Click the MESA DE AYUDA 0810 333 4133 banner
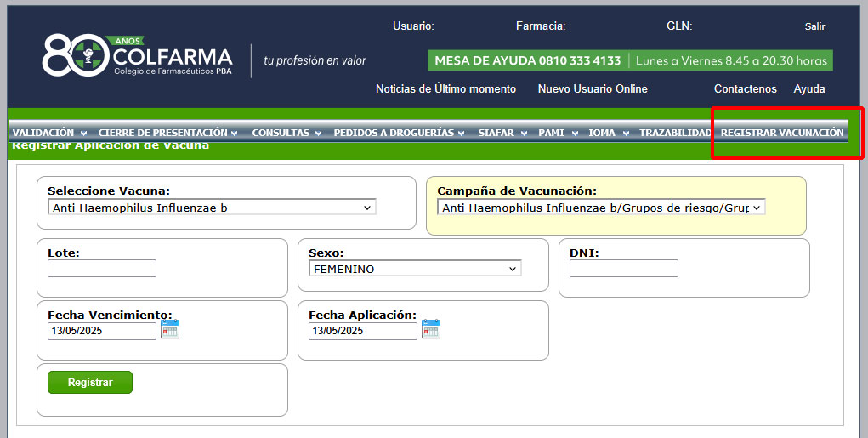This screenshot has height=438, width=868. tap(630, 61)
